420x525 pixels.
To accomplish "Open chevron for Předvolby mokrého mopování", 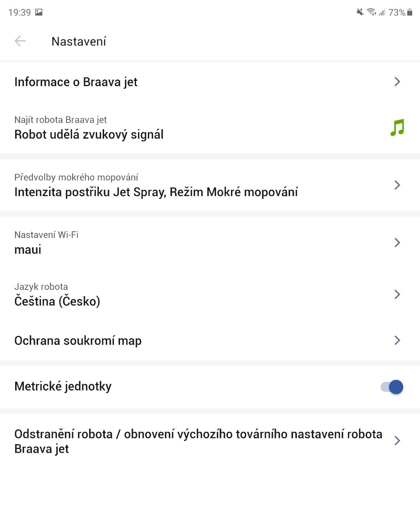I will coord(397,185).
